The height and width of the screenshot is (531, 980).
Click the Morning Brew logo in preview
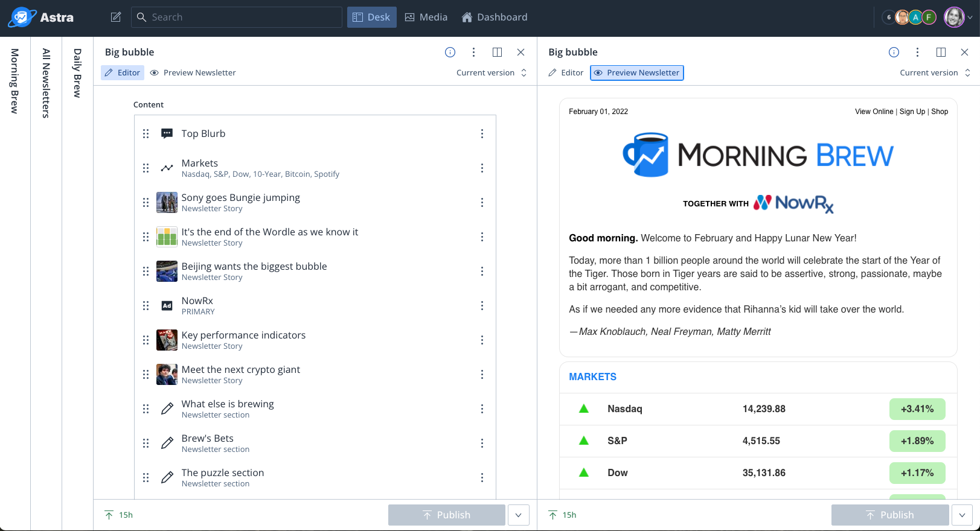coord(758,155)
